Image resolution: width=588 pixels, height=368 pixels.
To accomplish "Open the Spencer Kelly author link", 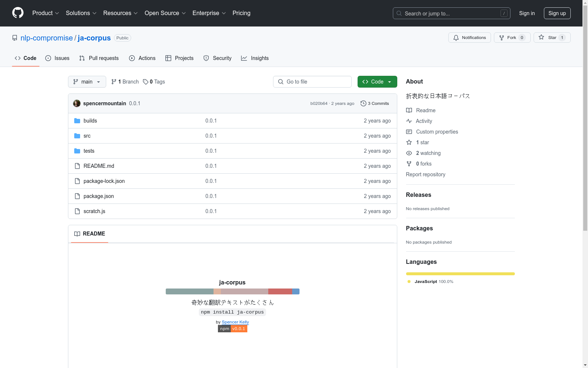I will pos(235,322).
